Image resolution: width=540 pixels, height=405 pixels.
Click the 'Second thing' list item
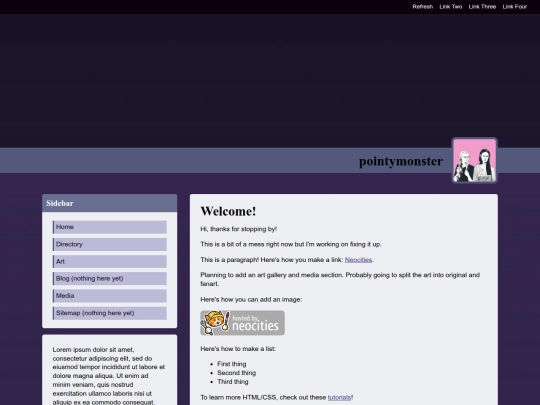click(237, 373)
